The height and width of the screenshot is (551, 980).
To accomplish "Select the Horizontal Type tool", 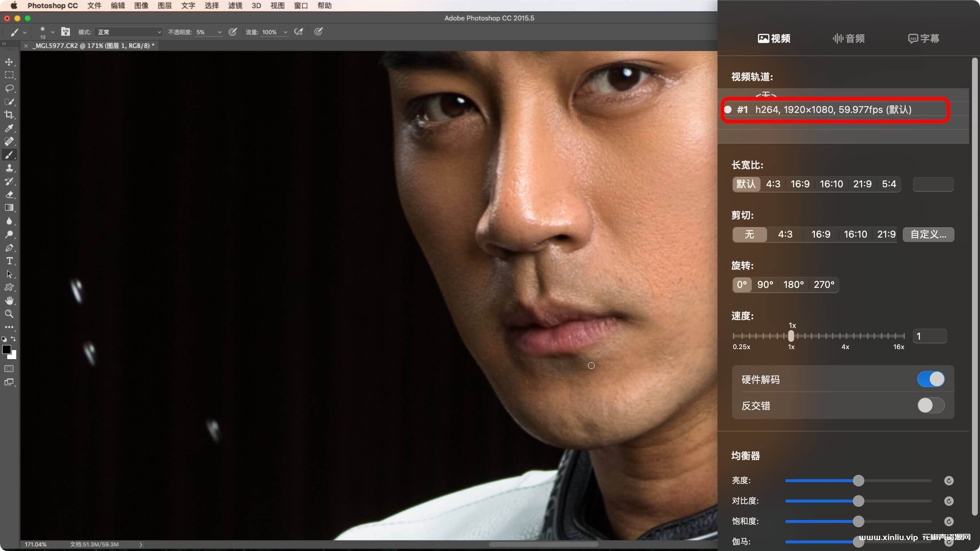I will 9,261.
